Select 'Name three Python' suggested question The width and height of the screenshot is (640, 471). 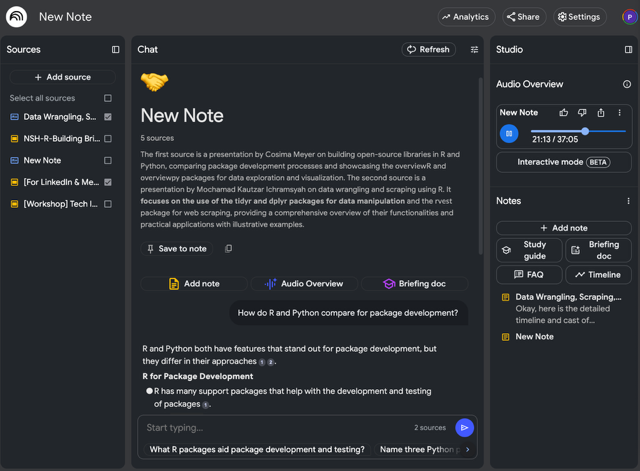point(419,449)
